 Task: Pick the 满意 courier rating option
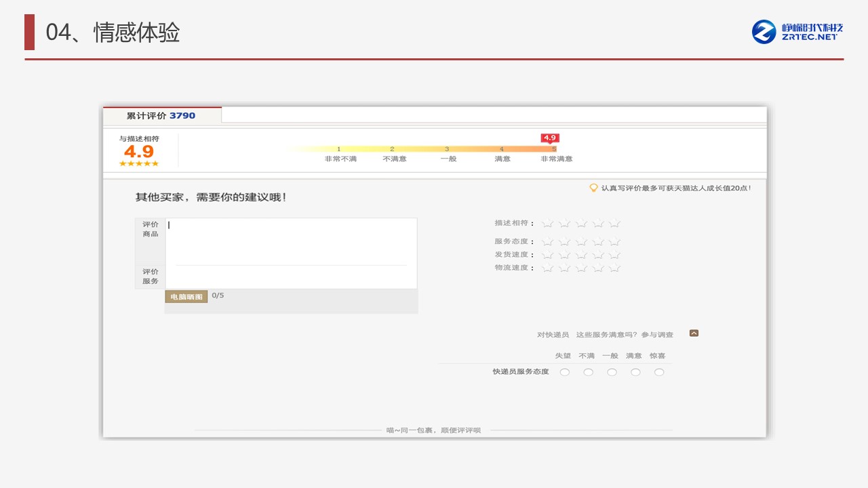click(635, 372)
